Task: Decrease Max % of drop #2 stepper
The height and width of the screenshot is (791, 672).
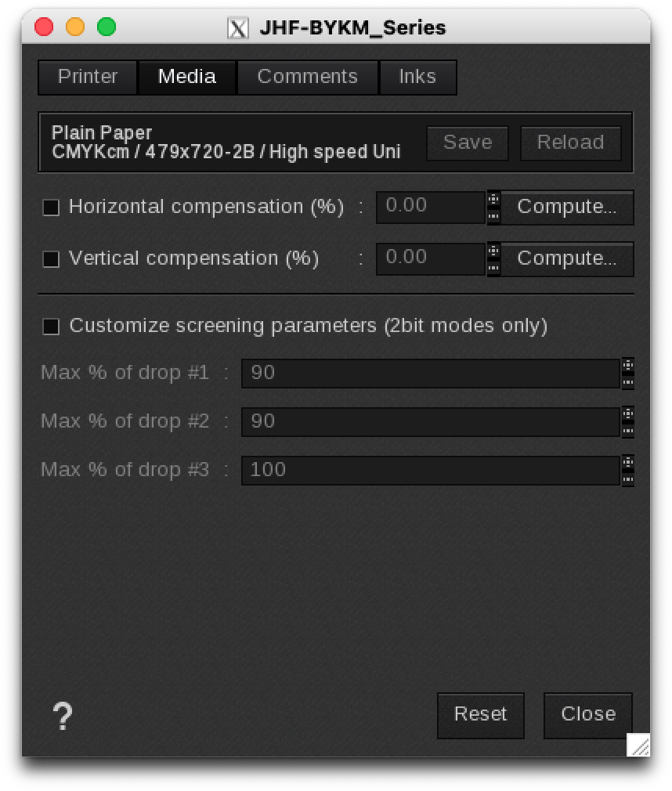Action: 627,430
